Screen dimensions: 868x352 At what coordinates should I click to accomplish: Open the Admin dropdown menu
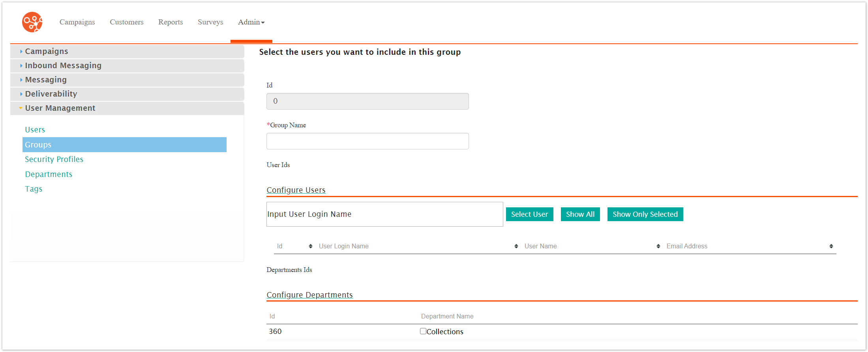coord(251,22)
